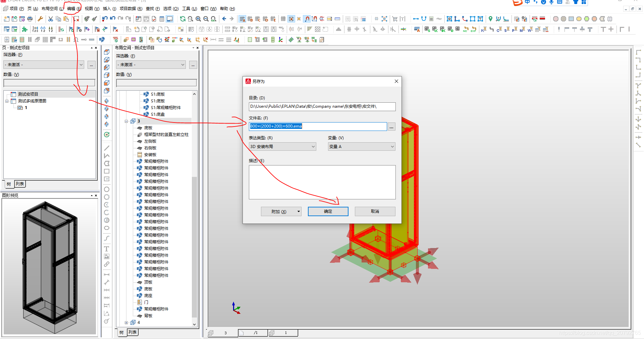This screenshot has width=644, height=339.
Task: Open the 变量 A dropdown
Action: pos(361,147)
